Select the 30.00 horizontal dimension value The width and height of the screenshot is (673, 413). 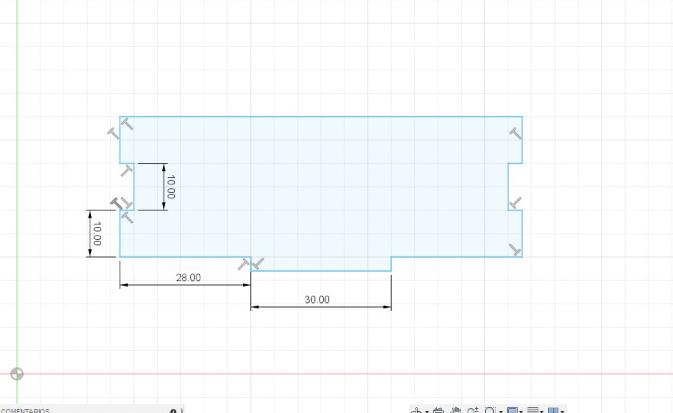click(x=317, y=300)
